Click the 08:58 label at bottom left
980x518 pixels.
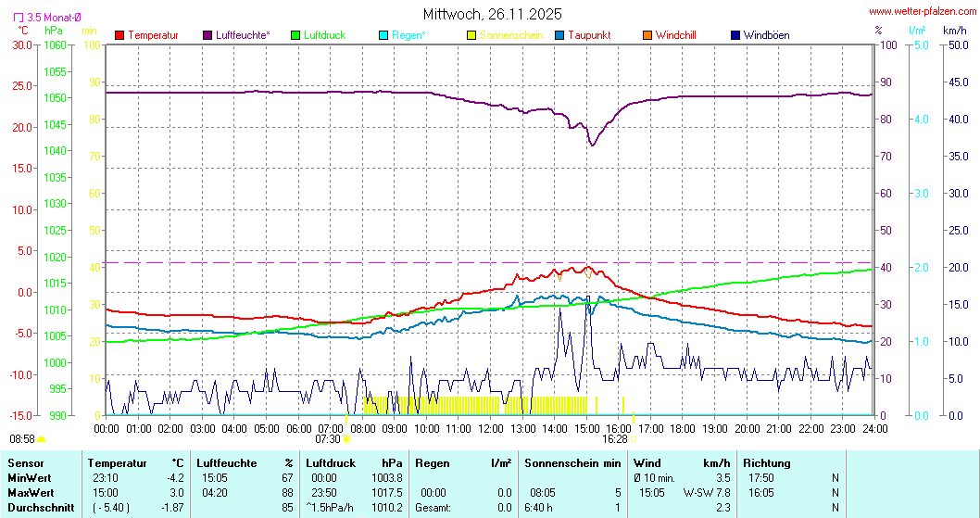tap(22, 439)
